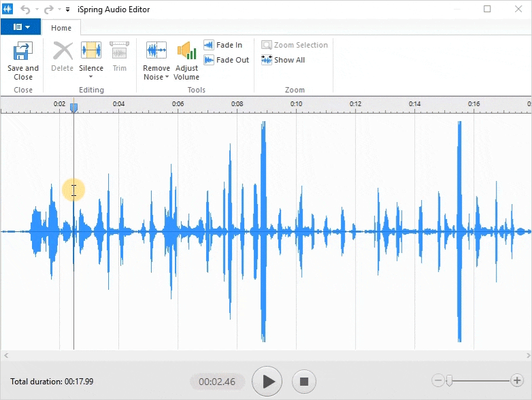The width and height of the screenshot is (532, 400).
Task: Click the playhead marker on the timeline ruler
Action: pyautogui.click(x=73, y=107)
